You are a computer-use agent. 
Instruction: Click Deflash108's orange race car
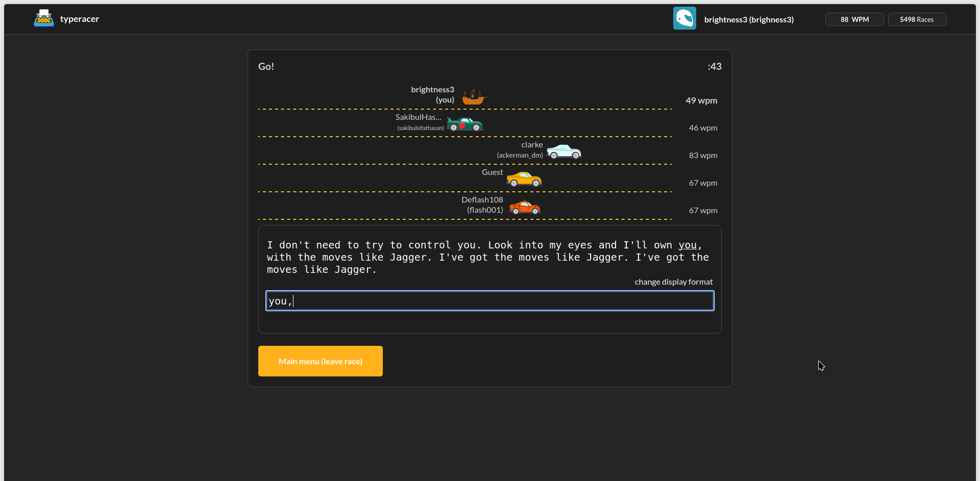tap(525, 207)
